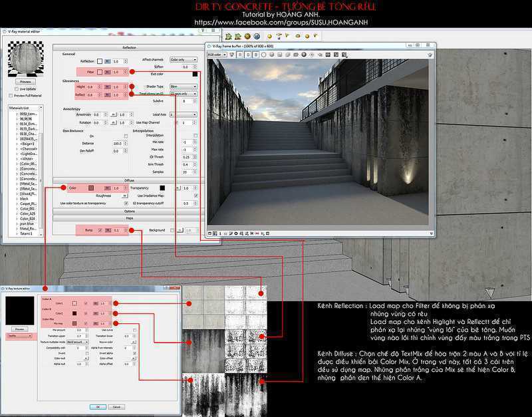The width and height of the screenshot is (532, 417).
Task: Expand the Options section header
Action: (129, 211)
